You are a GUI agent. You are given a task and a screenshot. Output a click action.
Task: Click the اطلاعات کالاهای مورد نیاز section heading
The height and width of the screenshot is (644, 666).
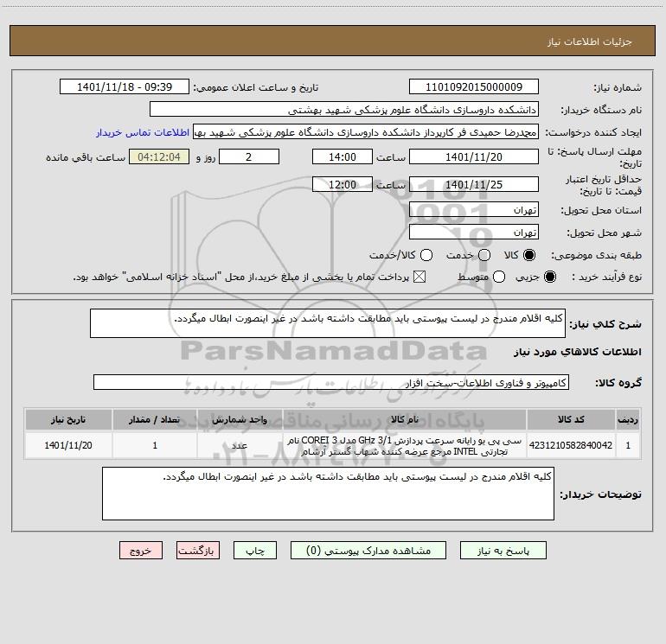577,352
